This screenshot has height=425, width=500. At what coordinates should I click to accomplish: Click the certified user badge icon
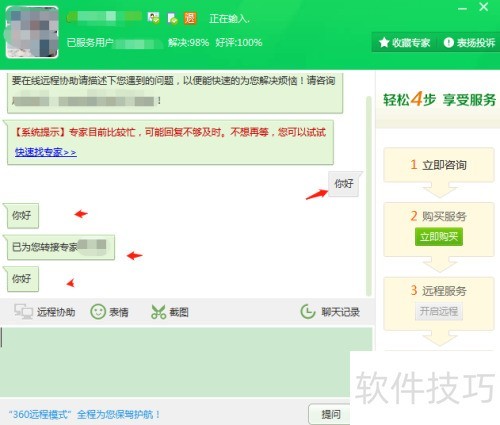pos(153,18)
